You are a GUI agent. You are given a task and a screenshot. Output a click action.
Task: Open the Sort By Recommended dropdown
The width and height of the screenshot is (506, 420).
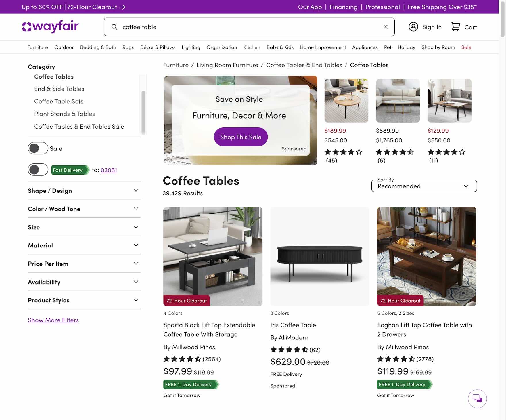point(424,186)
